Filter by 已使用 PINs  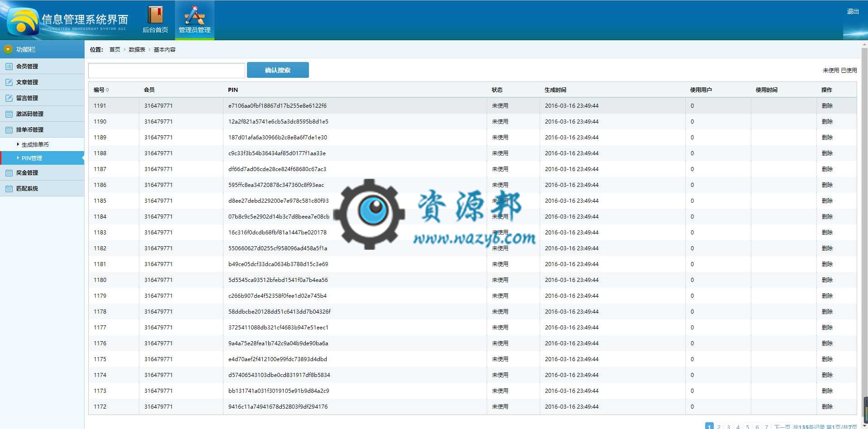[x=849, y=71]
